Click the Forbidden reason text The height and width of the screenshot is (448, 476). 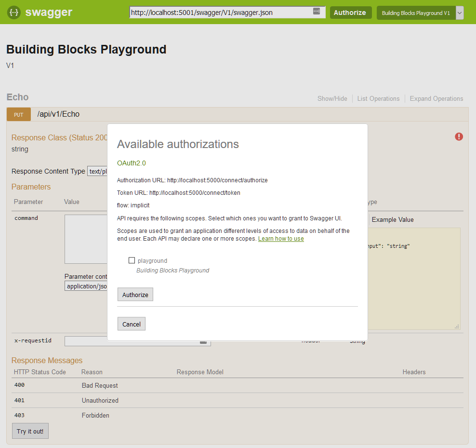pyautogui.click(x=95, y=416)
